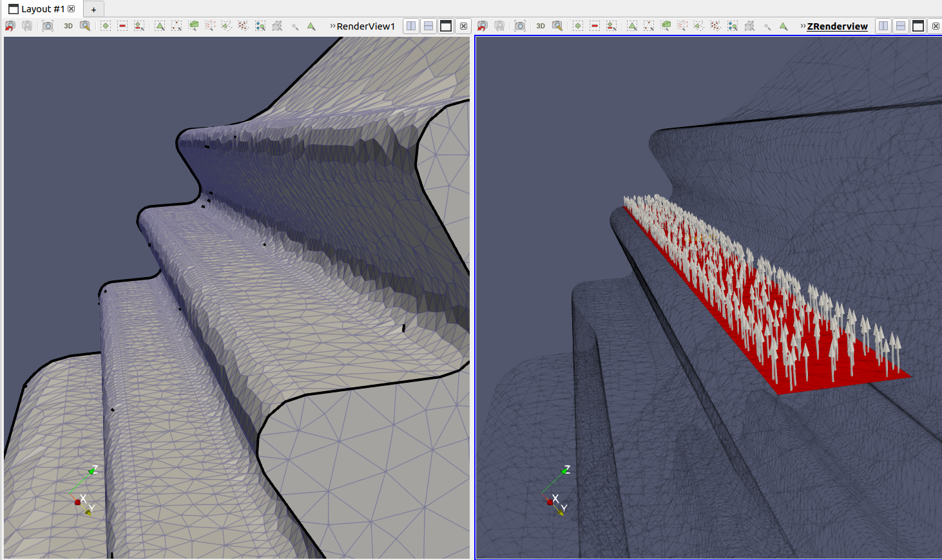Open adjust camera tool in RenderView1
The image size is (942, 560).
(x=85, y=26)
